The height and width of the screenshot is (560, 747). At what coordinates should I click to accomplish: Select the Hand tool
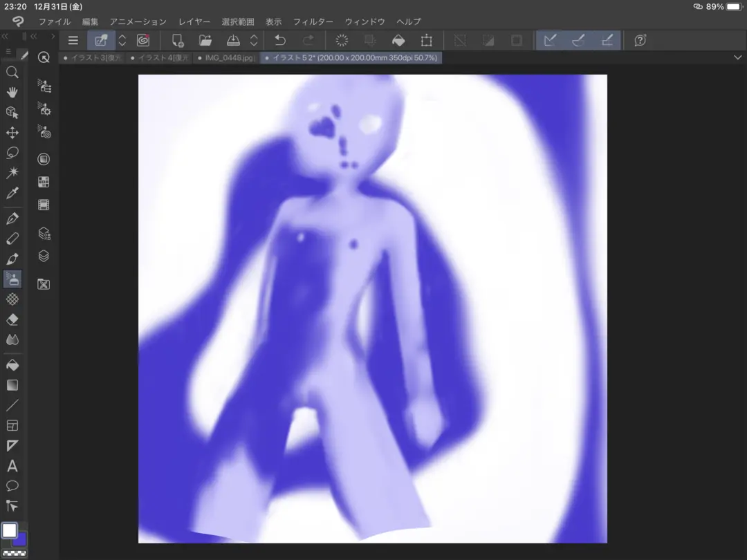tap(12, 92)
